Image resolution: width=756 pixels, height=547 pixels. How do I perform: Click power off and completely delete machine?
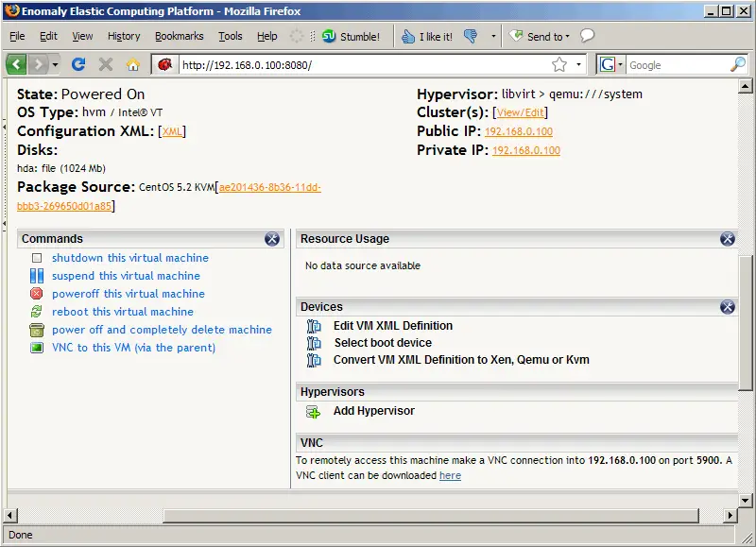162,330
